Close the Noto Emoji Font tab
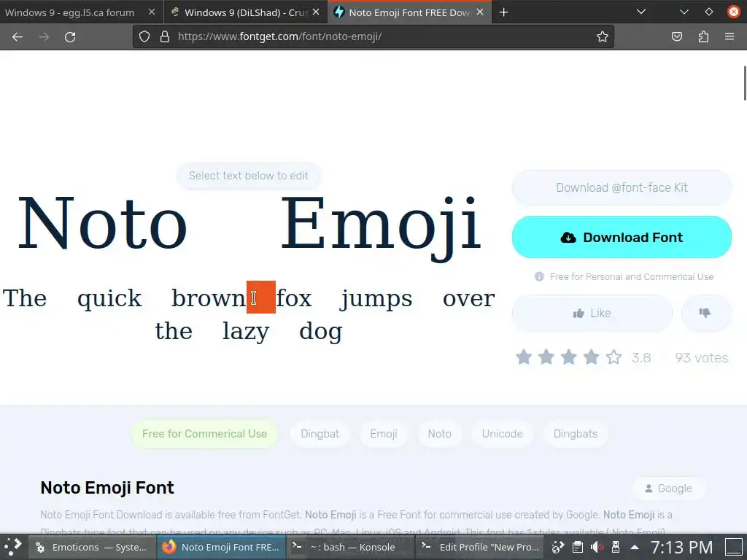This screenshot has height=560, width=747. pos(480,12)
